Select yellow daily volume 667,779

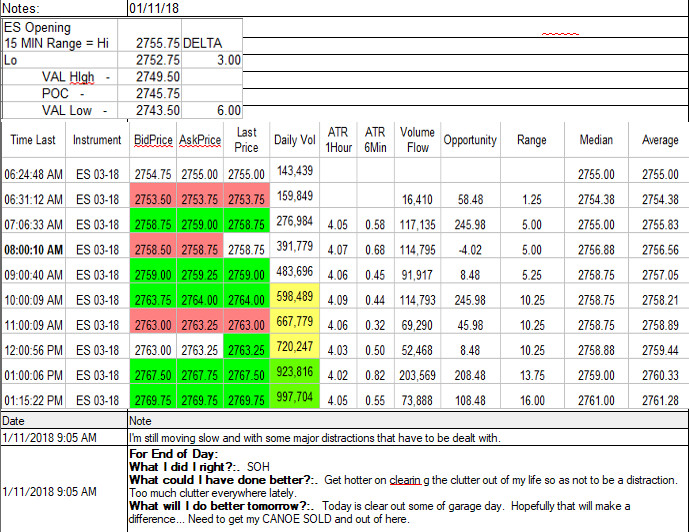click(x=294, y=321)
